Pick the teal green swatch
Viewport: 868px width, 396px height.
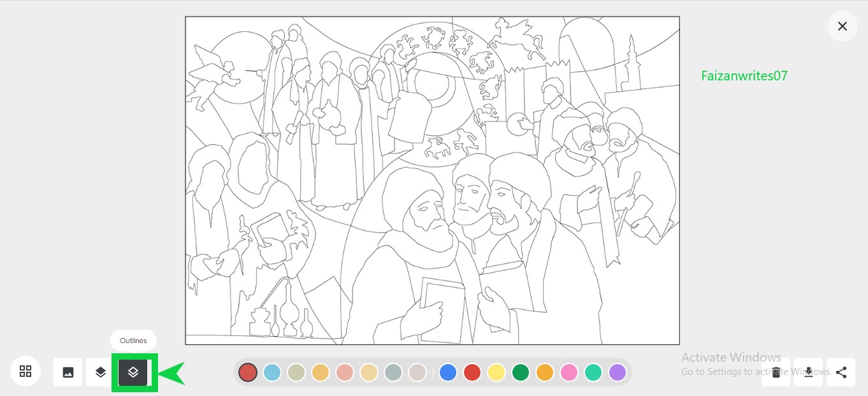pyautogui.click(x=593, y=372)
